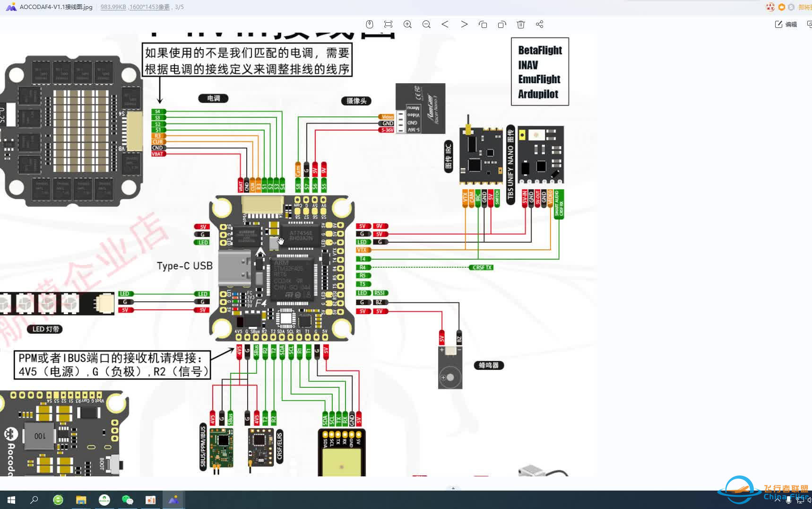The height and width of the screenshot is (509, 812).
Task: Open the 360 browser from the taskbar
Action: pyautogui.click(x=58, y=500)
